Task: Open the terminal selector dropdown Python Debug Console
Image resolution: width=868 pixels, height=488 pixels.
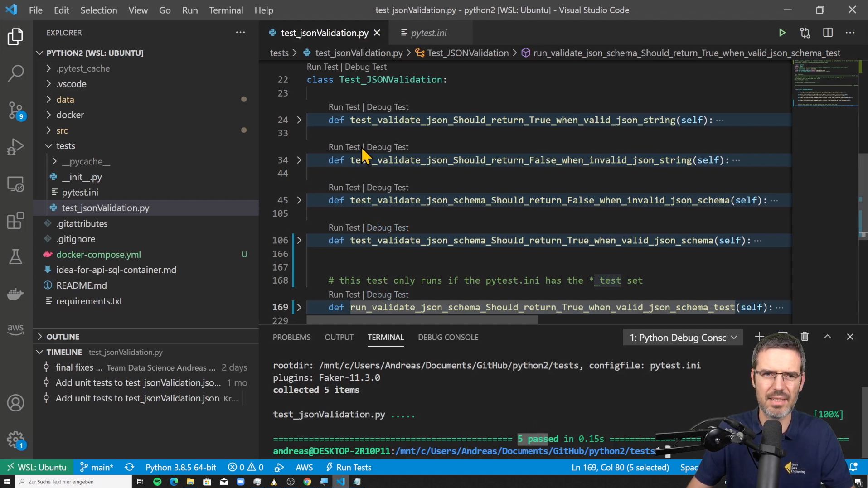Action: pos(683,338)
